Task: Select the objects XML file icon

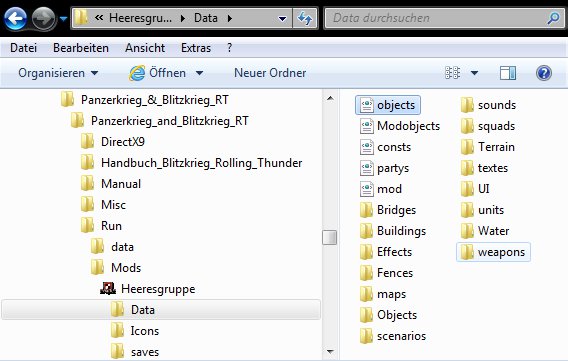Action: point(367,105)
